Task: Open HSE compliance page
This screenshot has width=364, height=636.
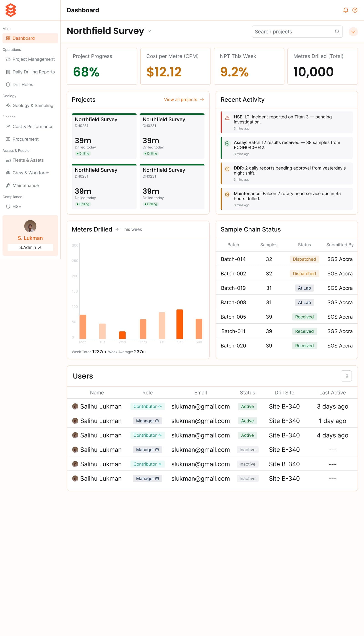Action: [30, 206]
